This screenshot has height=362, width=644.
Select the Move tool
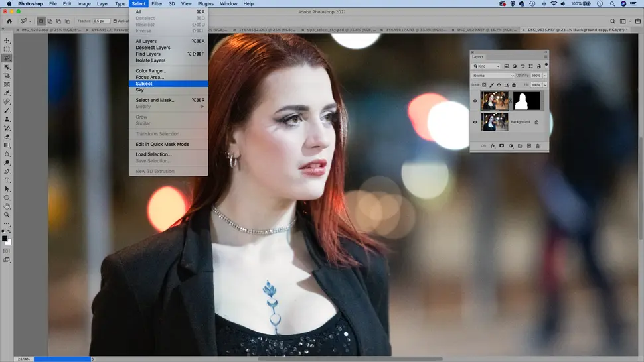tap(7, 40)
